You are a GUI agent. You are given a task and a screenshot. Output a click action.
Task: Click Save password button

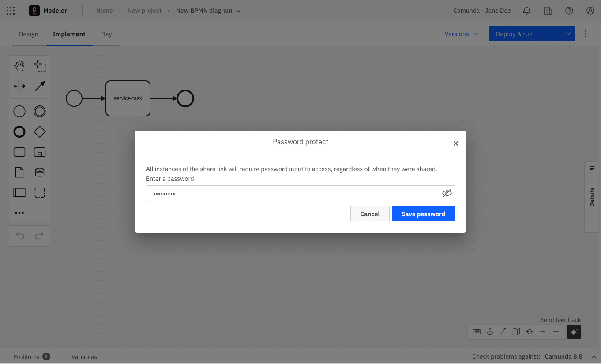tap(423, 214)
